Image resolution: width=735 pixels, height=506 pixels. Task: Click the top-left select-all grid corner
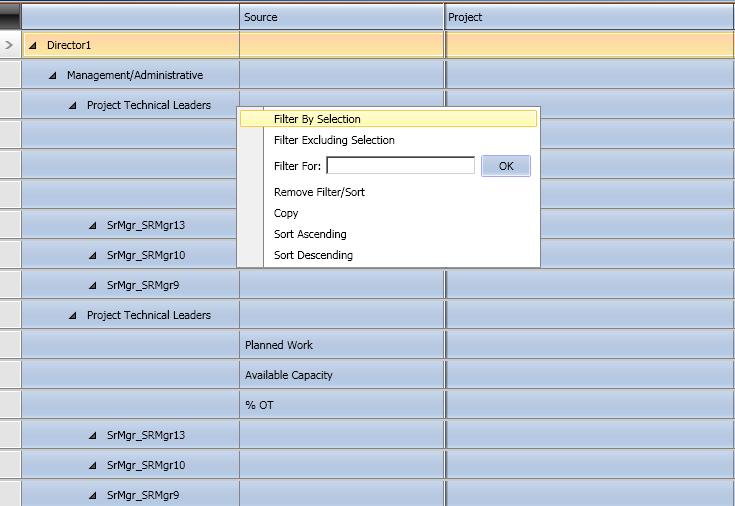pyautogui.click(x=10, y=16)
